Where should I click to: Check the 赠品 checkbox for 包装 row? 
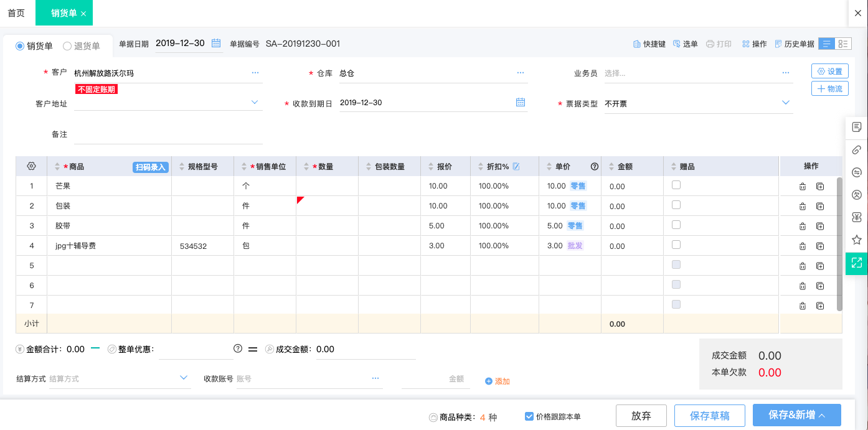click(676, 205)
